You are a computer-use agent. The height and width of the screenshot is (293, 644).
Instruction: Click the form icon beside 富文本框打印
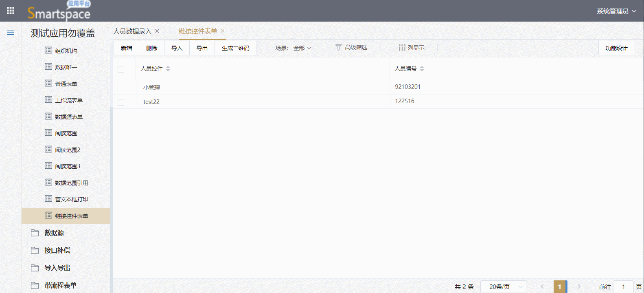[48, 199]
